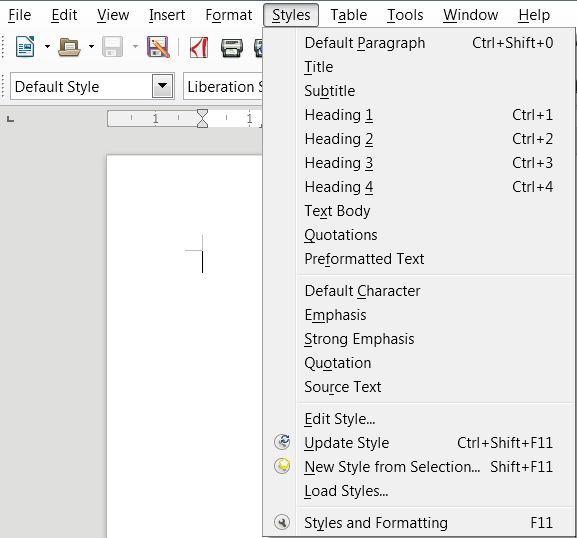
Task: Open the Format menu
Action: pyautogui.click(x=229, y=15)
